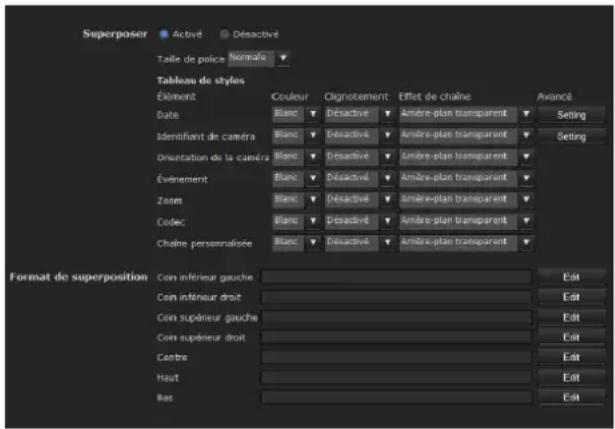Select the Activé radio button for Superposer
Image resolution: width=615 pixels, height=429 pixels.
point(164,35)
